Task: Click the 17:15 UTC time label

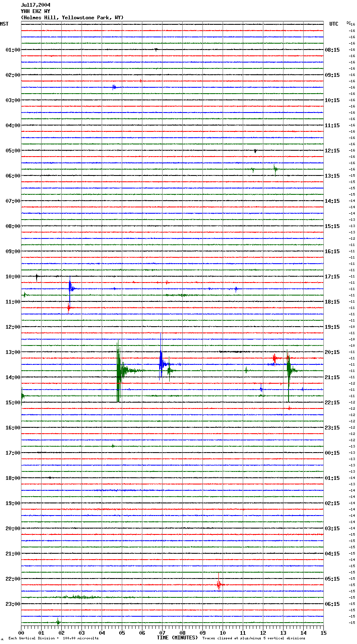Action: (332, 277)
